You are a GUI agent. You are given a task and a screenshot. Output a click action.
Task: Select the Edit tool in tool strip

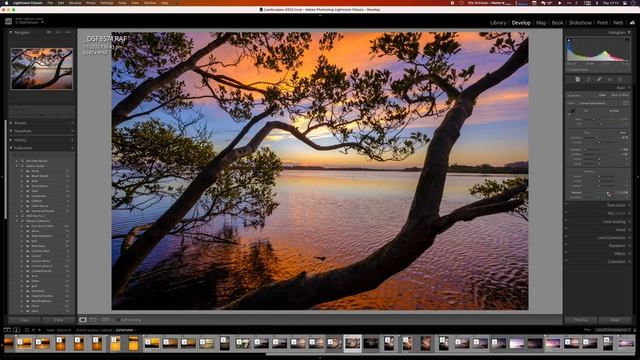pos(577,79)
